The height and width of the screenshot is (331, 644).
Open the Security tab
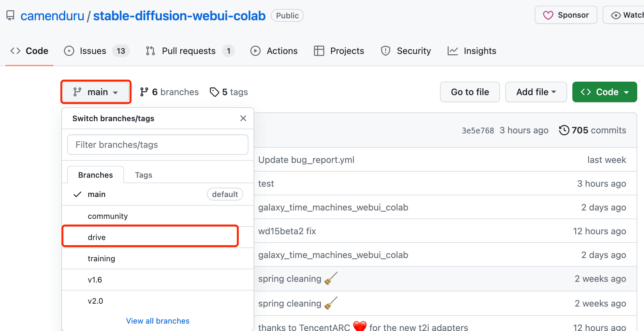[406, 51]
